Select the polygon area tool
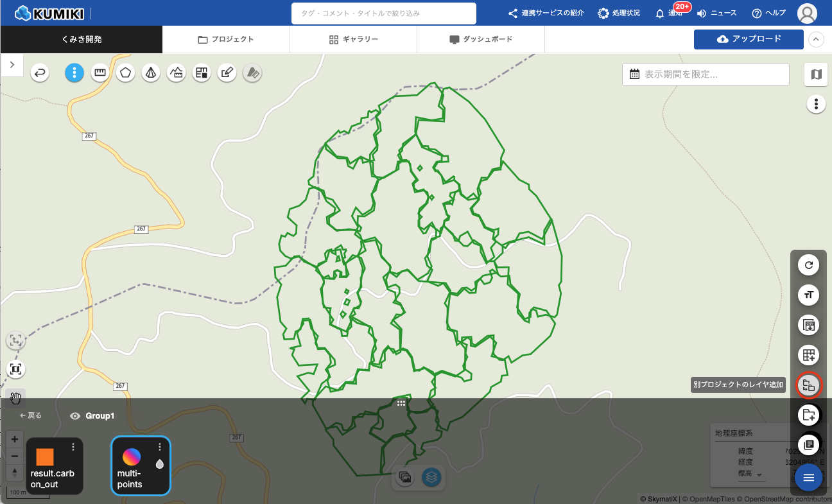The height and width of the screenshot is (504, 832). (x=125, y=73)
